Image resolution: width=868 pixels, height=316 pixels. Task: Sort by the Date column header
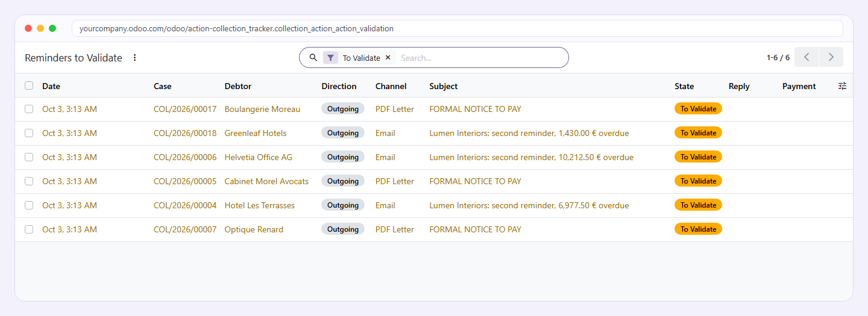[x=51, y=86]
